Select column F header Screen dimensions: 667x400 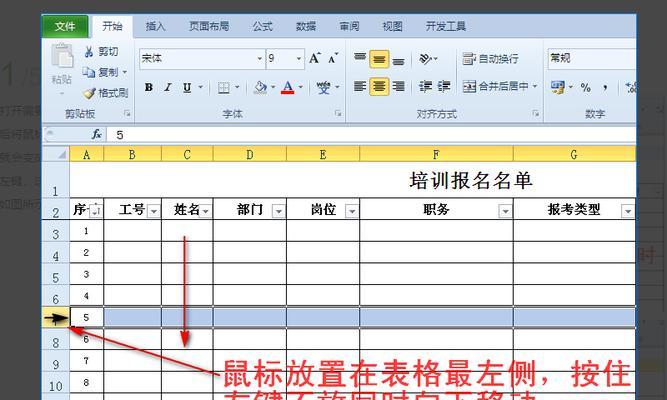click(x=436, y=154)
